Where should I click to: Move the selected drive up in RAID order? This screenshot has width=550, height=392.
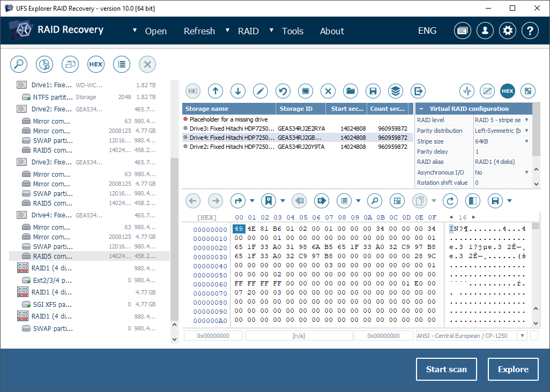coord(215,91)
